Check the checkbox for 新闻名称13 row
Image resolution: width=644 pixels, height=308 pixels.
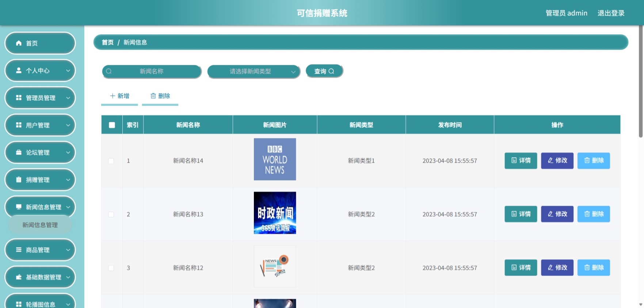pyautogui.click(x=111, y=215)
